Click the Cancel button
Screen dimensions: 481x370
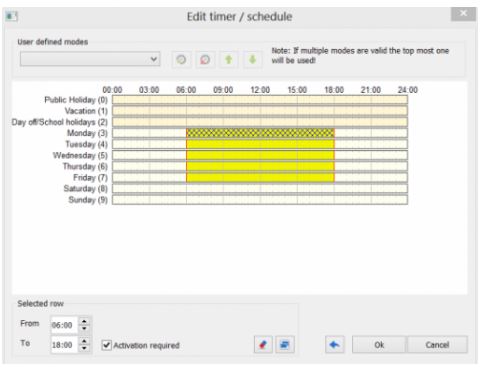pyautogui.click(x=437, y=345)
